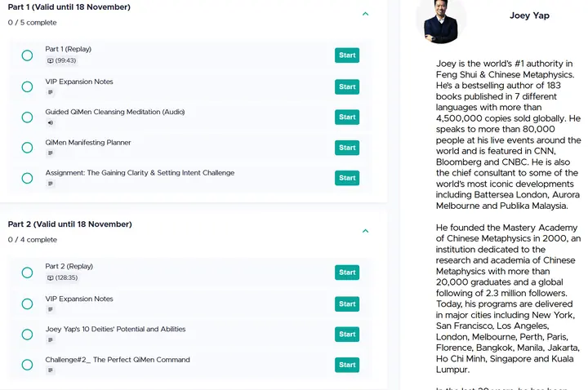Check the completion circle for Part 2 (Replay)

click(27, 273)
